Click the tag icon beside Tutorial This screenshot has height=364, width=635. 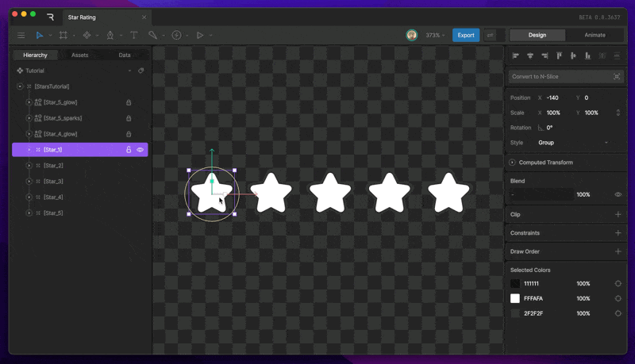141,71
